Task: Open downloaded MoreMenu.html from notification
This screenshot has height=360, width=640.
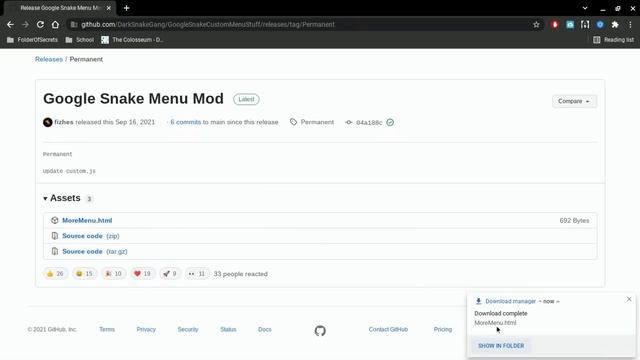Action: 495,323
